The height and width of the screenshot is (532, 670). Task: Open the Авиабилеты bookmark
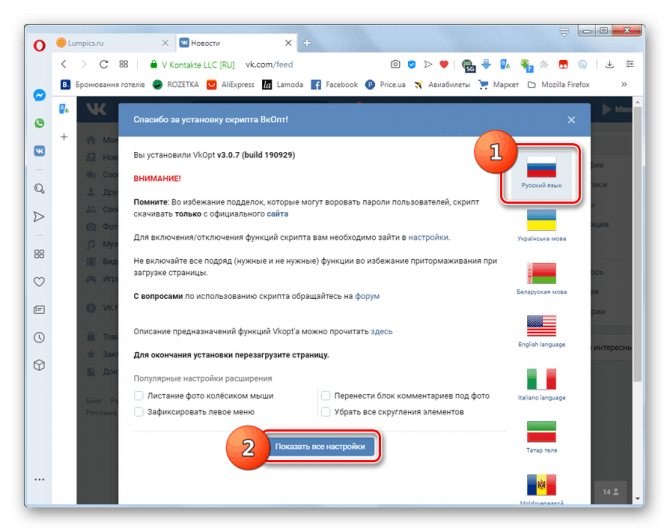click(441, 85)
